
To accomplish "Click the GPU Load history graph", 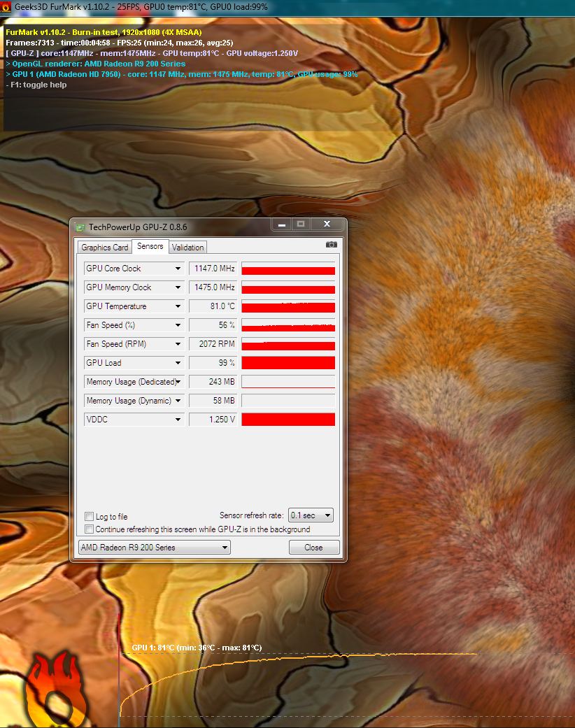I will (288, 363).
